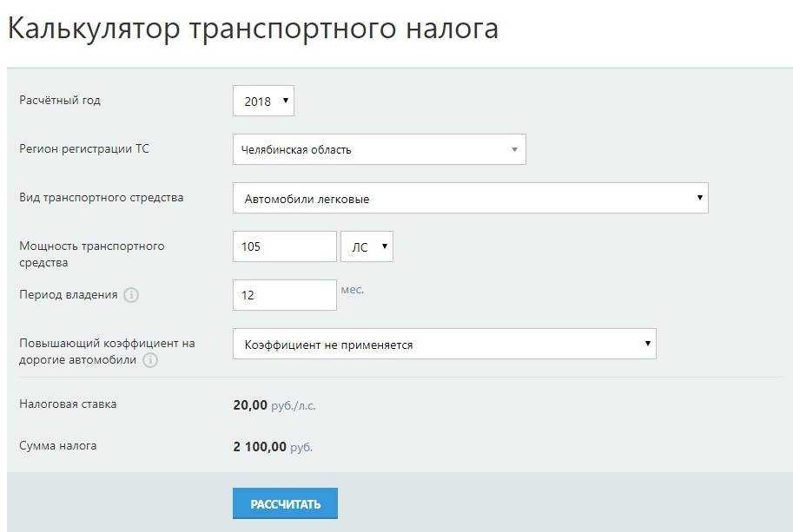Click arrow of the region dropdown

[x=514, y=149]
